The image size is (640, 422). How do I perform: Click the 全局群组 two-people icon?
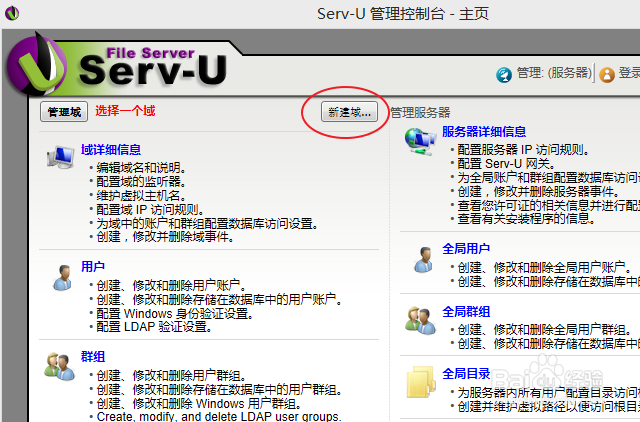(420, 321)
